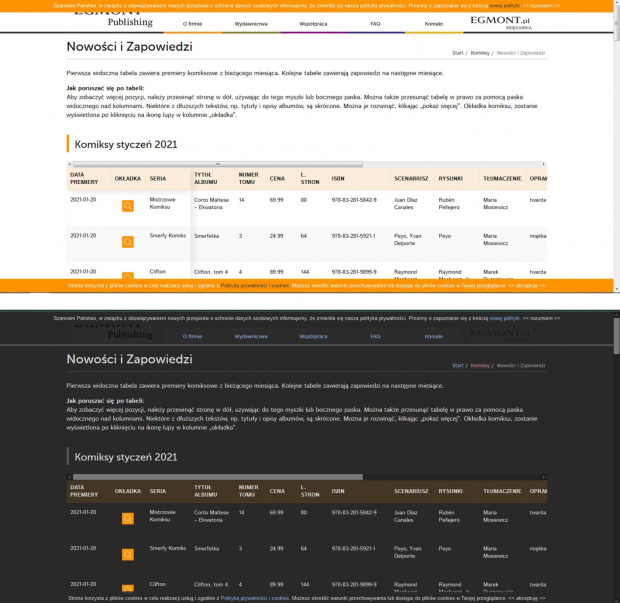Dismiss privacy notice via '<< rozumiem >>' in light page

point(539,5)
